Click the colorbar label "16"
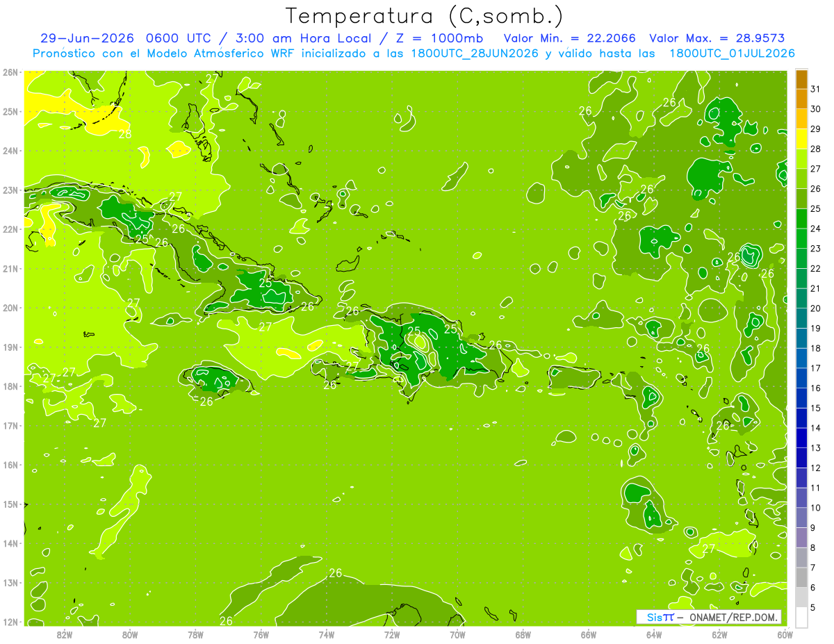The height and width of the screenshot is (644, 834). coord(816,388)
